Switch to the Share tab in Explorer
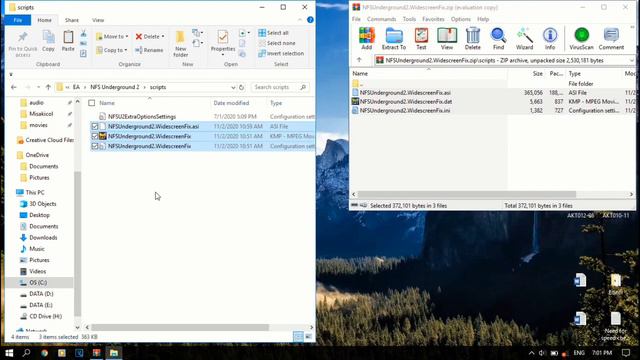 71,20
